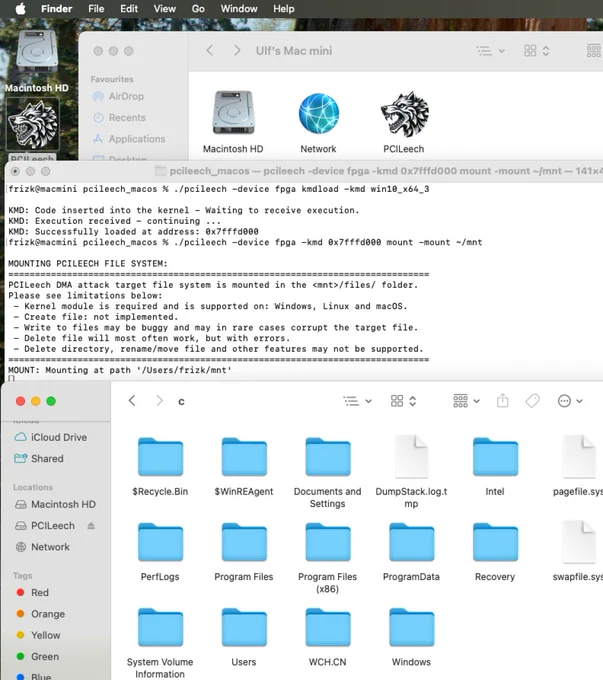Go forward in Ulf's Mac mini window
603x680 pixels.
pos(237,51)
